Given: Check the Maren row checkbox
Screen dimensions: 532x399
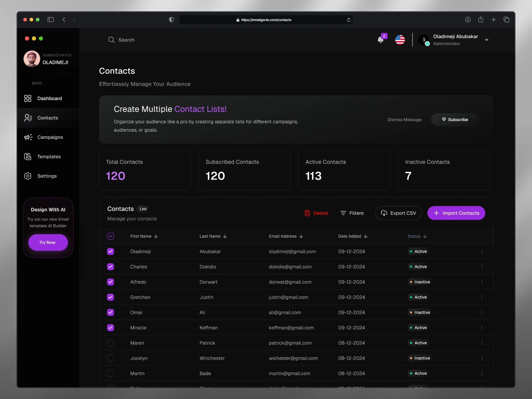Looking at the screenshot, I should (111, 343).
